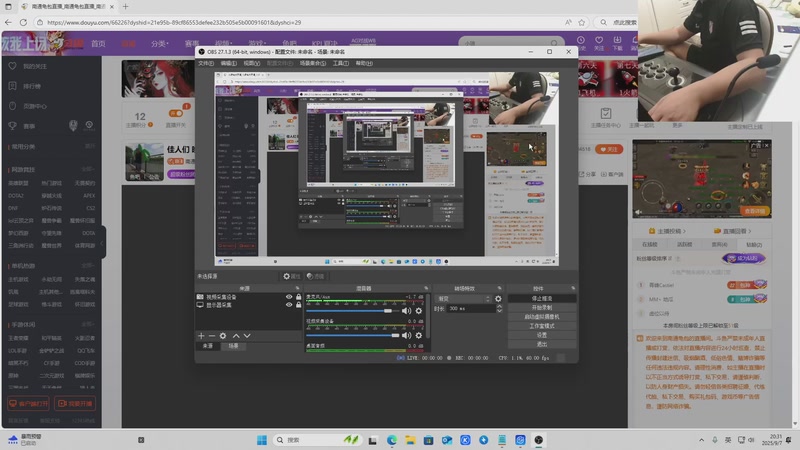800x450 pixels.
Task: Click 停止推流 stop streaming button
Action: (542, 298)
